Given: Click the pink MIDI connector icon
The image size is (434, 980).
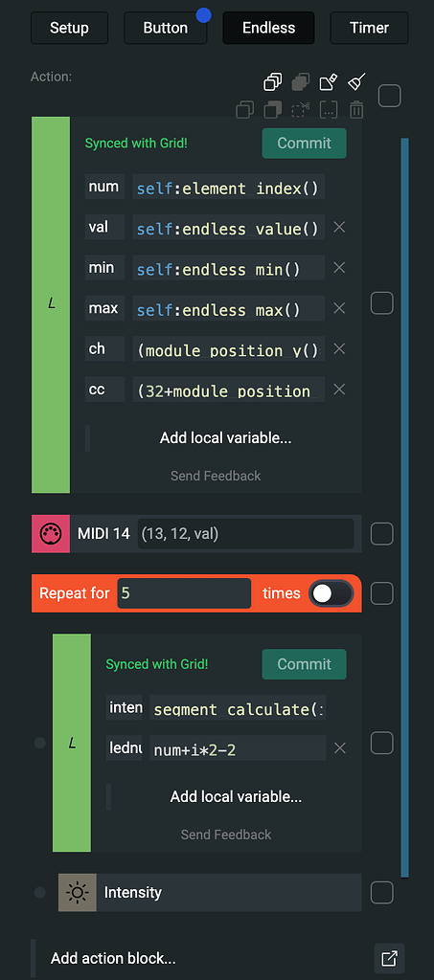Looking at the screenshot, I should pyautogui.click(x=51, y=534).
